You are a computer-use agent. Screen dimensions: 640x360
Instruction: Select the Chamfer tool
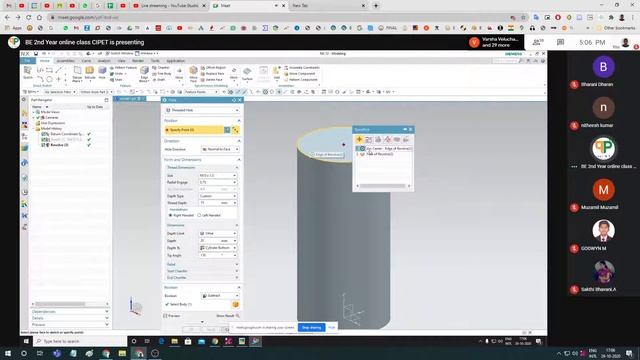[x=161, y=68]
